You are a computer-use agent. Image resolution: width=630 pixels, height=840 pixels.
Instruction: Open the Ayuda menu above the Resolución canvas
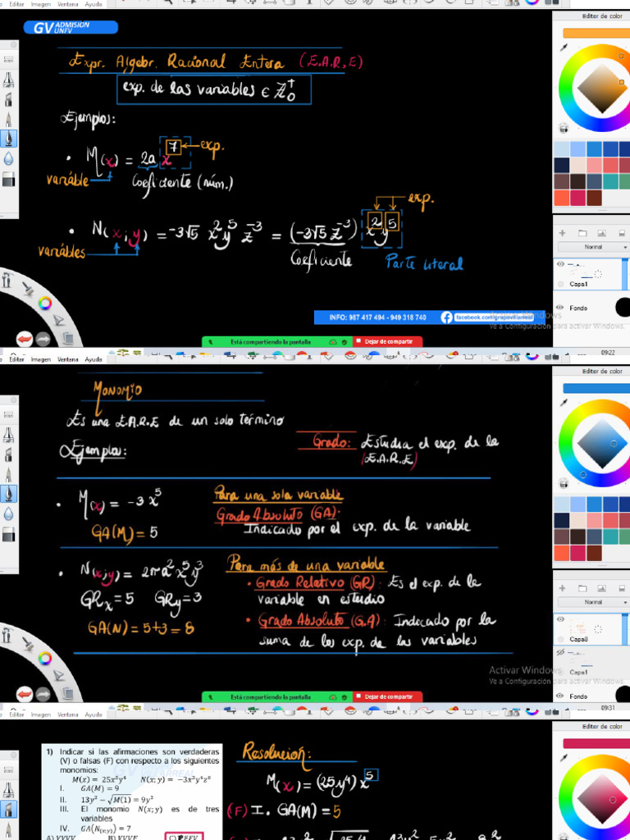click(x=94, y=714)
